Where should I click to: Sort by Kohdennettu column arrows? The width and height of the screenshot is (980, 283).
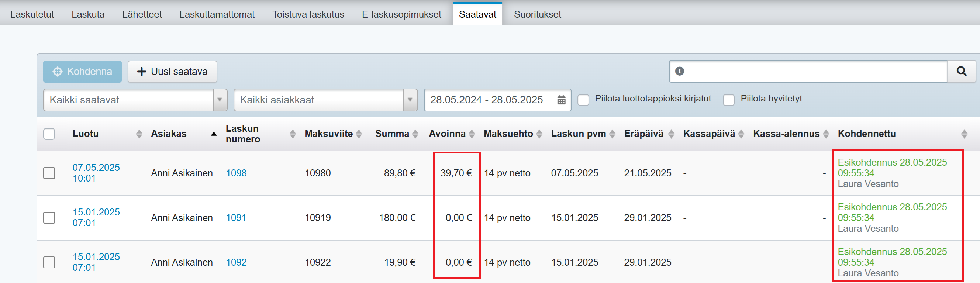pyautogui.click(x=964, y=134)
